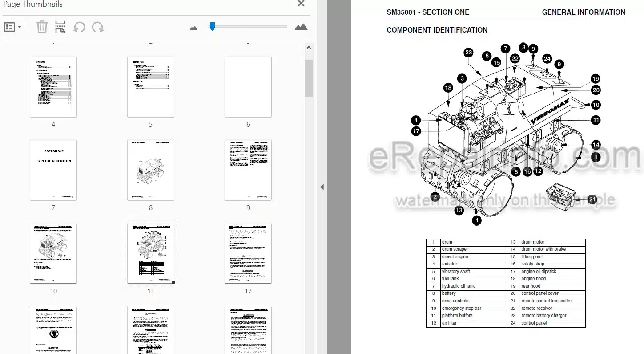
Task: Rotate pages counterclockwise
Action: pyautogui.click(x=79, y=27)
